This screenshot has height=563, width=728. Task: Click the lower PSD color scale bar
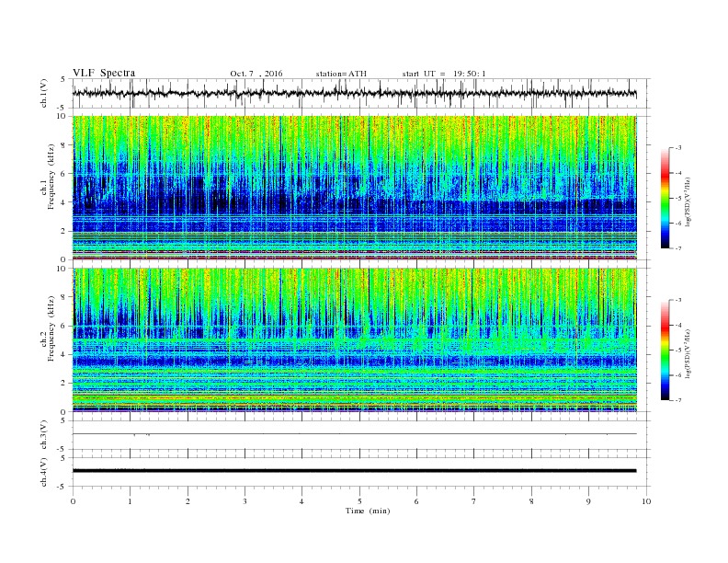pyautogui.click(x=665, y=350)
